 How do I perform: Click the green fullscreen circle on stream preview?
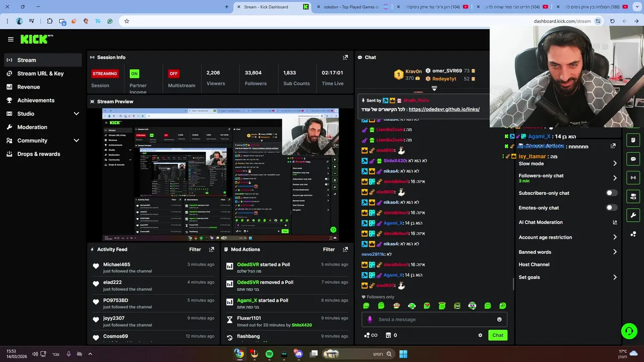(333, 230)
